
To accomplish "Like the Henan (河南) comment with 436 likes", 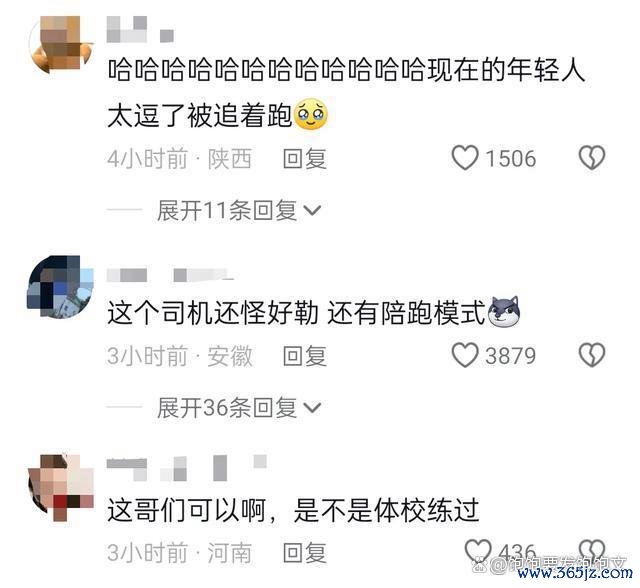I will point(478,551).
